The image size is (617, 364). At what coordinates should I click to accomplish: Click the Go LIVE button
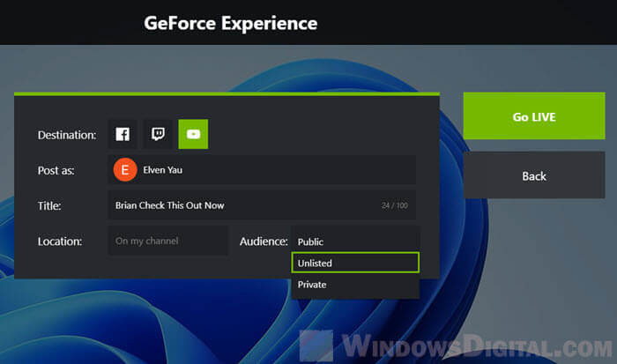tap(534, 116)
